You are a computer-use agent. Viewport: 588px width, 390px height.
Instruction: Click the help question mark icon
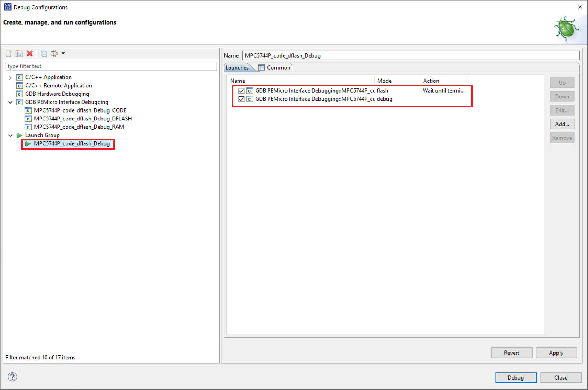(13, 377)
